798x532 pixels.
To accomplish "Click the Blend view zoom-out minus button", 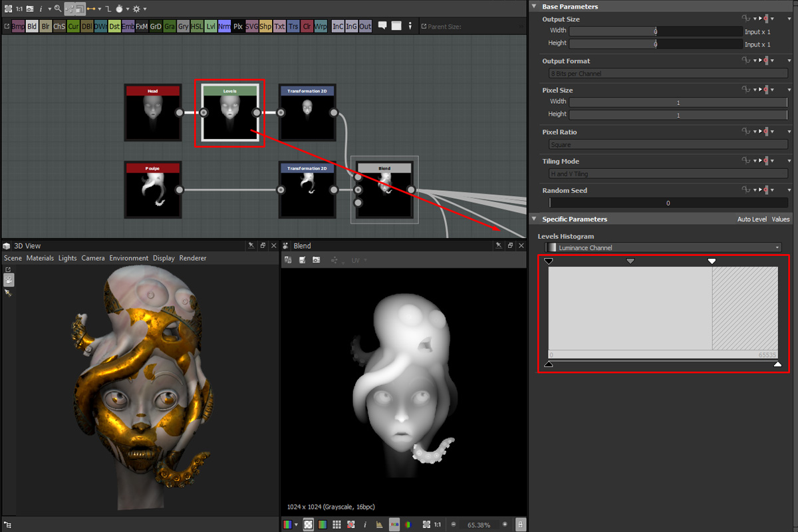I will pos(454,525).
